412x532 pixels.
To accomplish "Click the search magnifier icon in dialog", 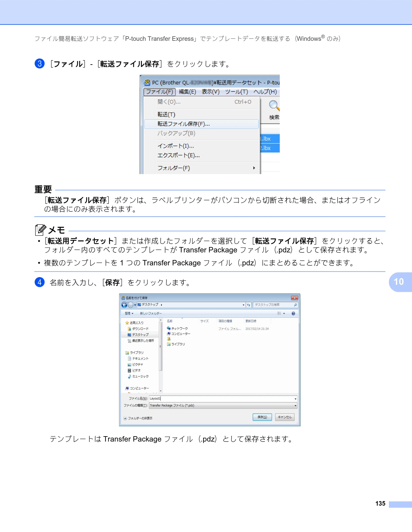I will (295, 305).
